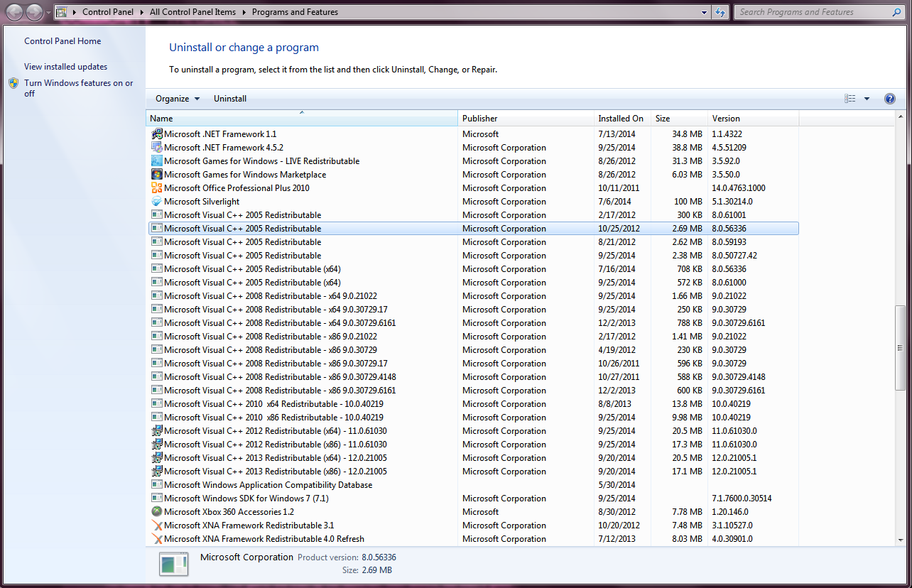Sort list by Publisher column header

tap(480, 119)
